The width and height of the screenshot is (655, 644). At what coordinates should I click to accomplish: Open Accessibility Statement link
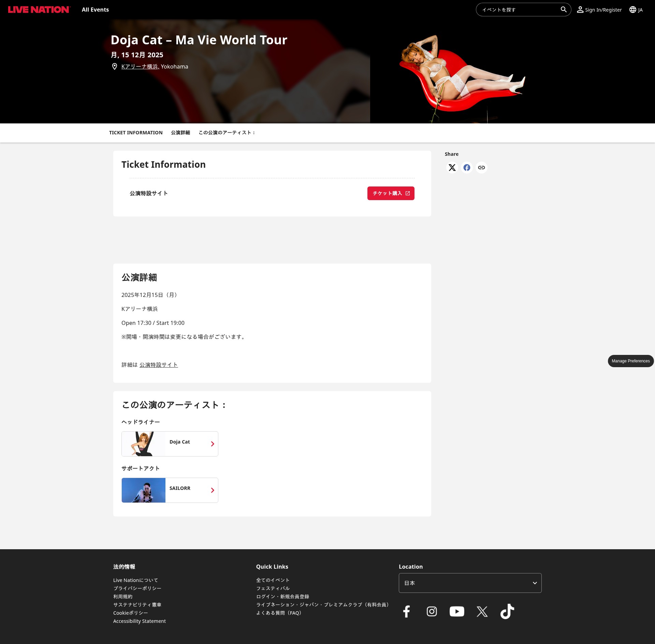[x=140, y=621]
